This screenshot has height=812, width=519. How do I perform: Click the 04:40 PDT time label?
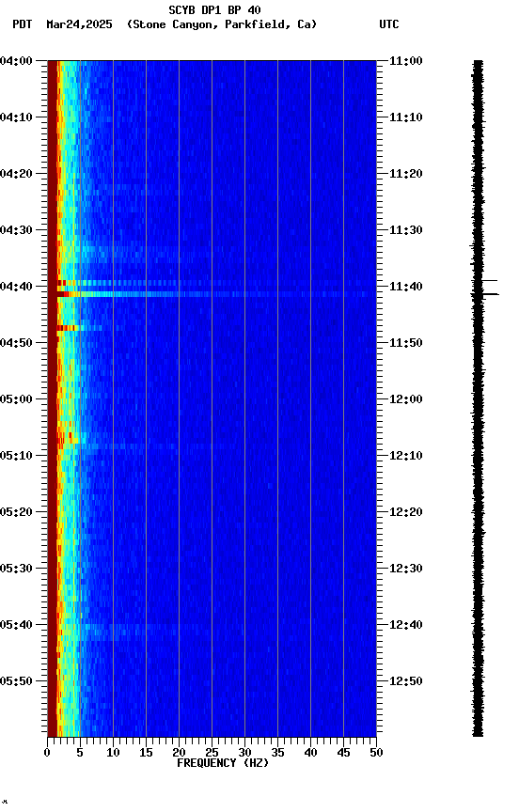coord(16,287)
